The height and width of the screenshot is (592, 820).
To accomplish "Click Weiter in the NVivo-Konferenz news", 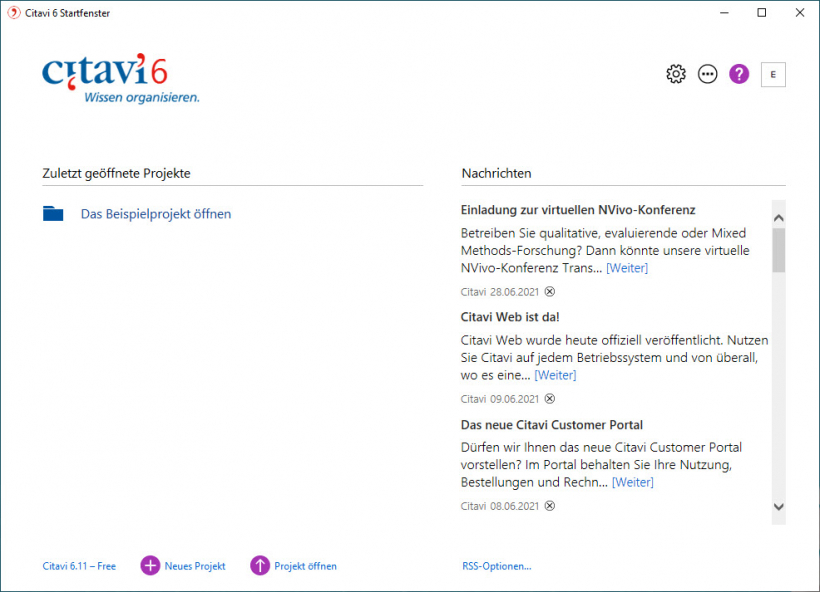I will pos(626,267).
